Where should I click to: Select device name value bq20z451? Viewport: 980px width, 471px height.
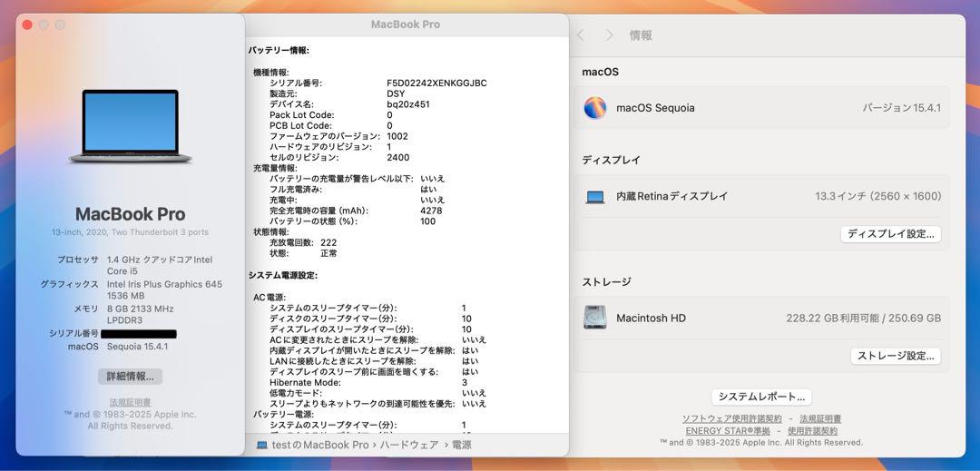click(408, 104)
